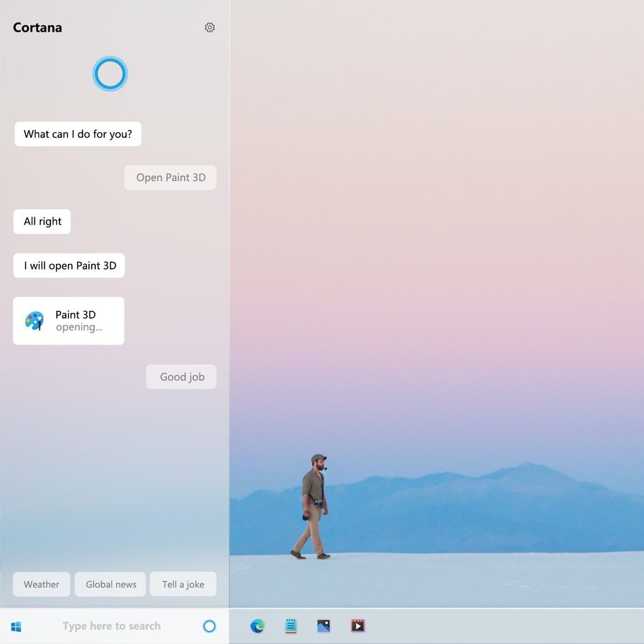Select the Global news suggestion chip
The image size is (644, 644).
click(x=111, y=584)
